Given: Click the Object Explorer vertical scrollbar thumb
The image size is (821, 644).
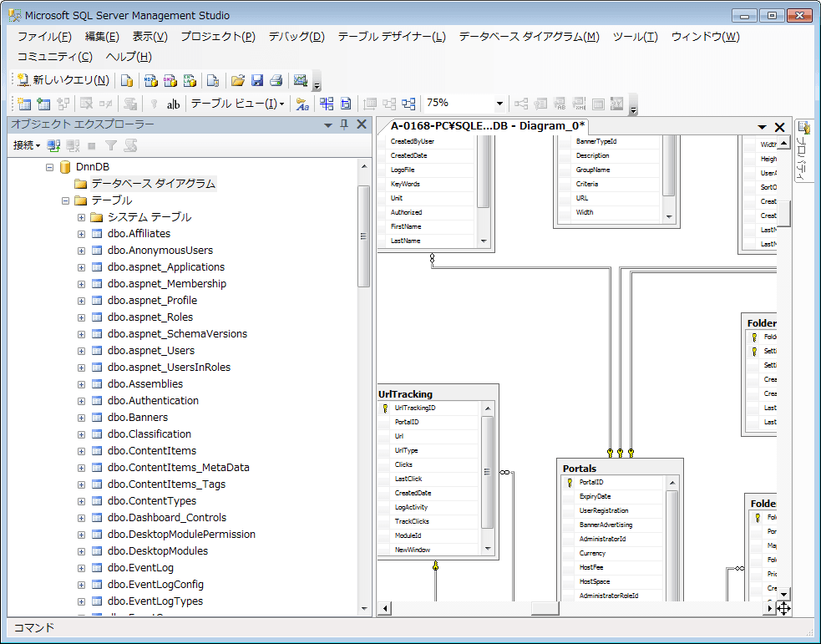Looking at the screenshot, I should click(363, 236).
